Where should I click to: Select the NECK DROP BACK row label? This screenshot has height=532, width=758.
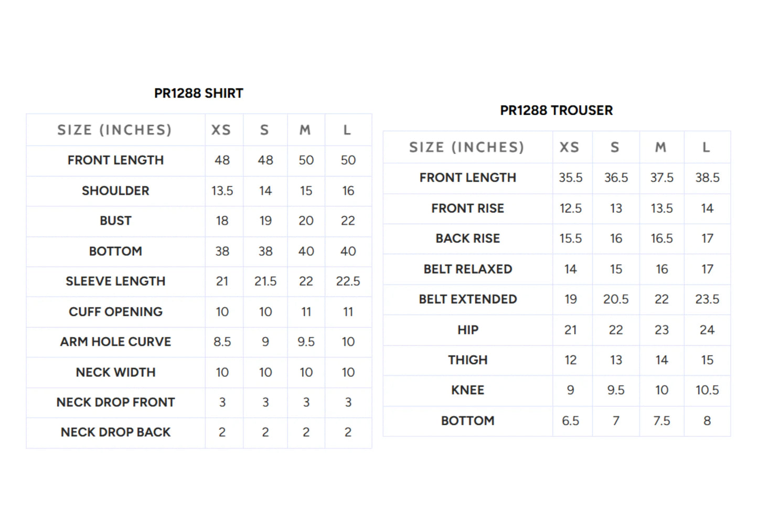(115, 432)
